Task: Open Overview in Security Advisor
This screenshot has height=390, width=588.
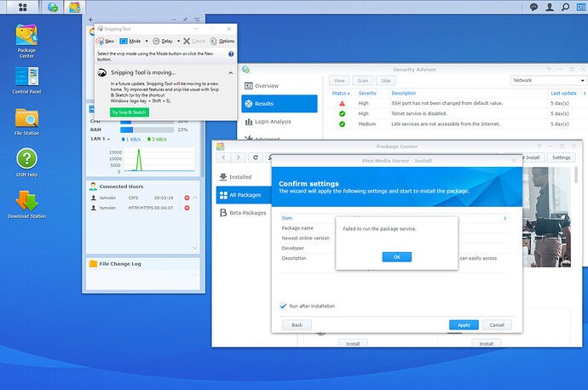Action: [x=280, y=86]
